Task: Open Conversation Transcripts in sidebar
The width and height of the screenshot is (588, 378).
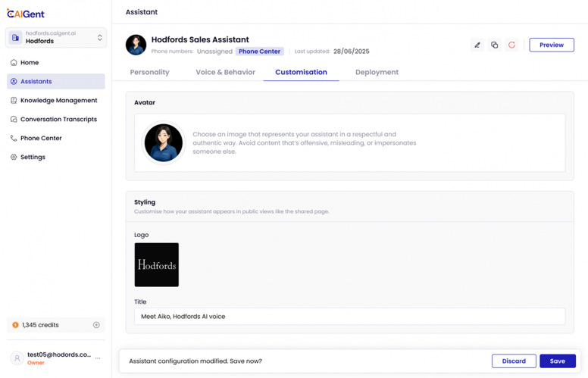Action: click(58, 119)
